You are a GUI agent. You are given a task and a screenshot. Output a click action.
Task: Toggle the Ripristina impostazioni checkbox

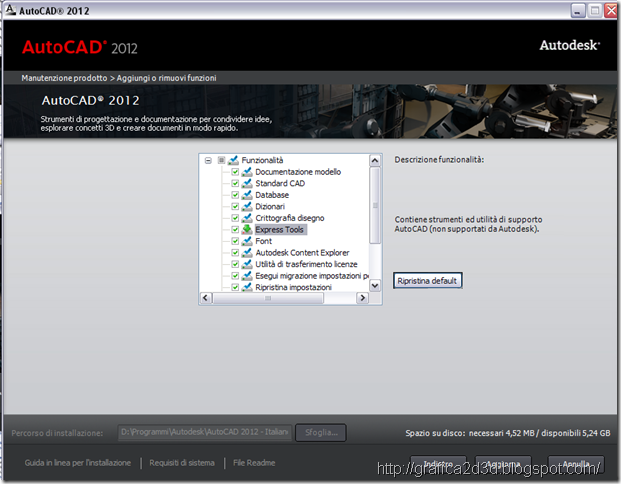tap(235, 287)
